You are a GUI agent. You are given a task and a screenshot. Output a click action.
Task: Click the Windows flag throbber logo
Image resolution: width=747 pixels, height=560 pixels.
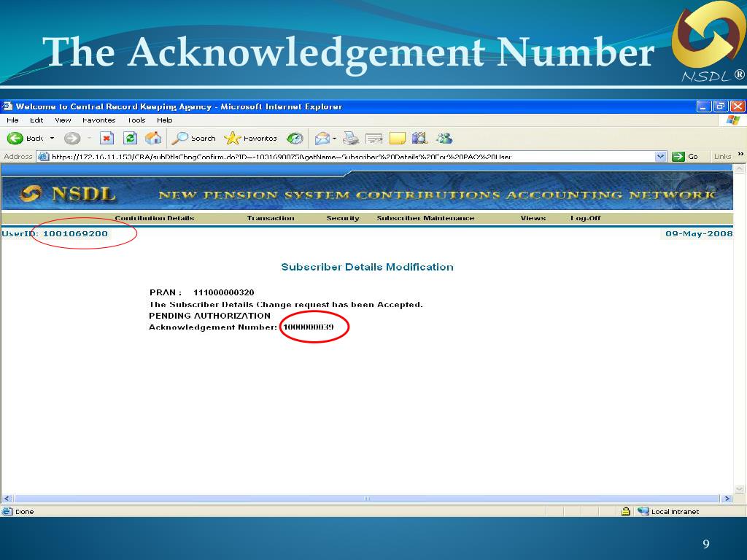click(x=733, y=120)
